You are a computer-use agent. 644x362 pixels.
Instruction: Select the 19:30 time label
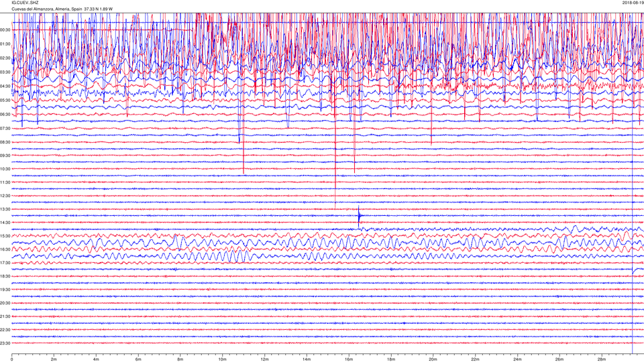coord(5,290)
